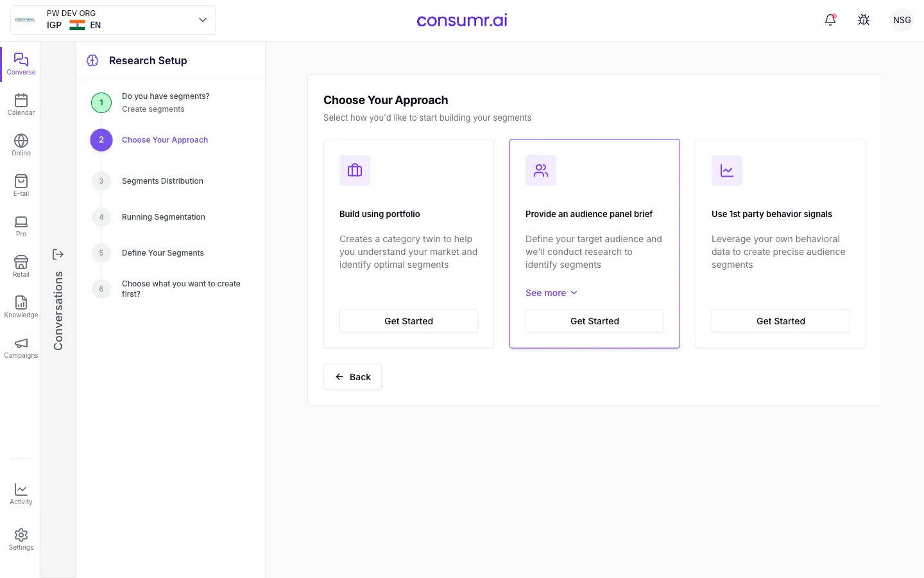Expand See more on audience panel card

[x=551, y=293]
